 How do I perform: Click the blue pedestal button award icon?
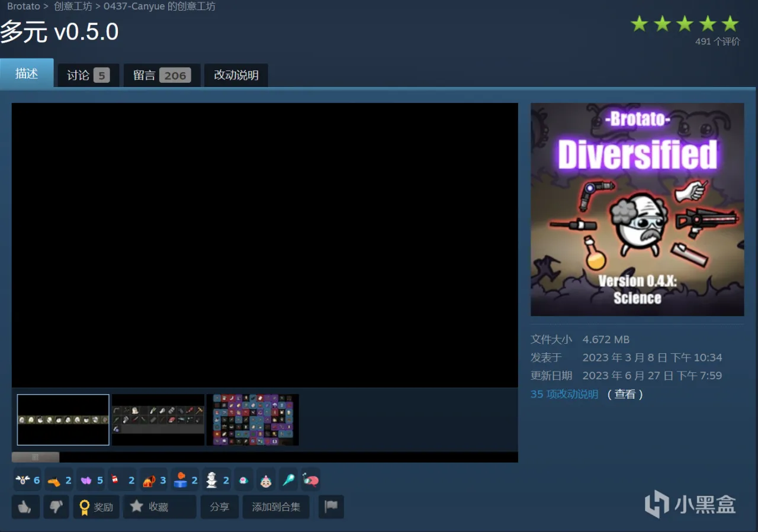(180, 480)
